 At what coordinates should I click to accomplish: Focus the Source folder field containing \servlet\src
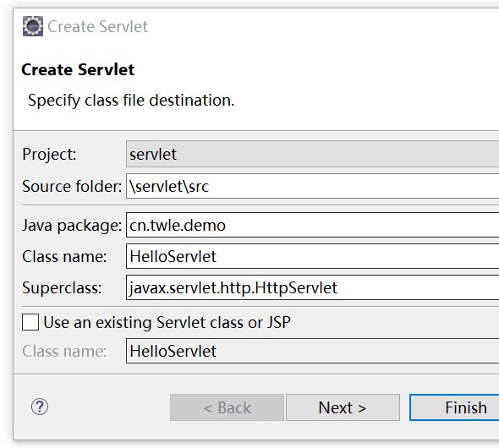[313, 186]
